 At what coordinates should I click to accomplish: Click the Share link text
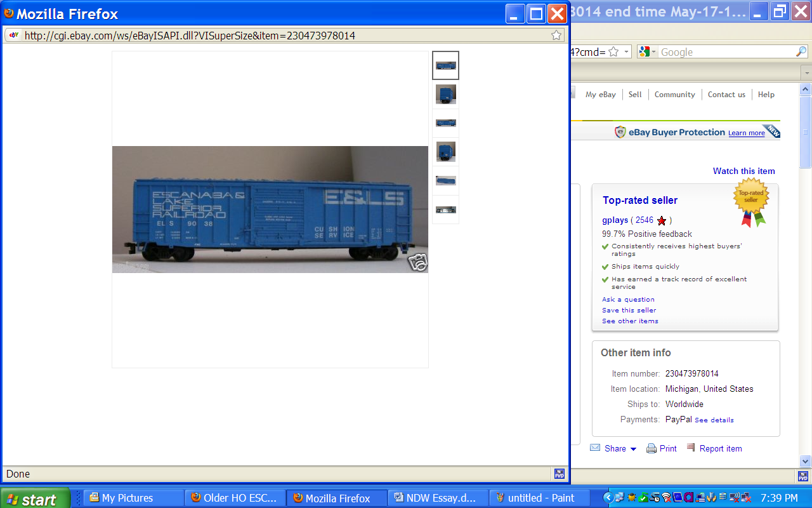point(615,448)
